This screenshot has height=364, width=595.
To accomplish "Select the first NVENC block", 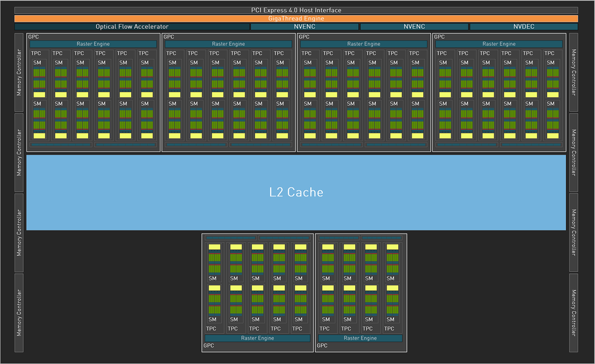I will 304,27.
